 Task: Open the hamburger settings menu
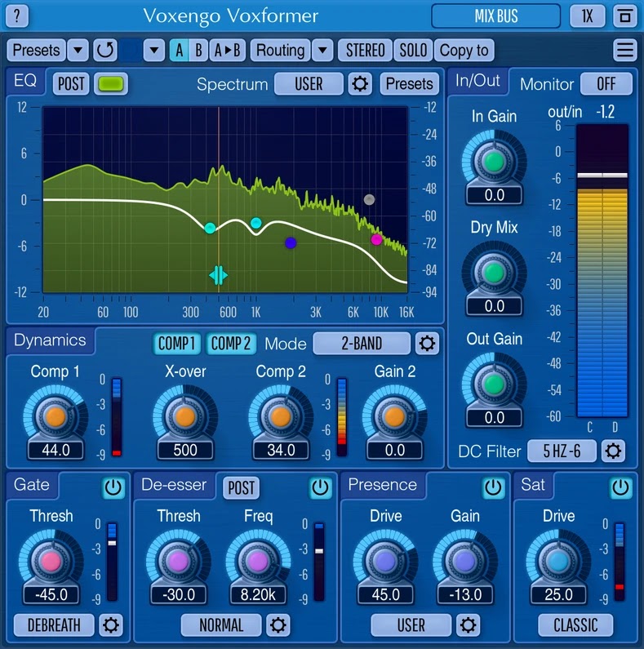coord(624,50)
